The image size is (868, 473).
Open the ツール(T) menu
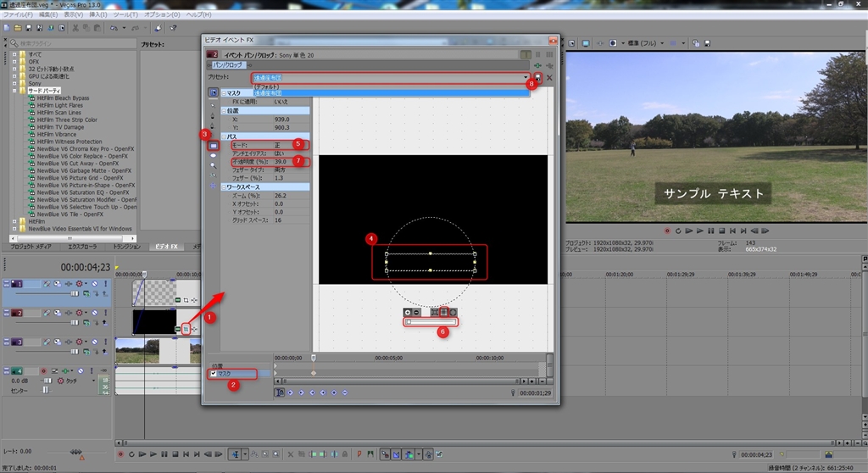[125, 14]
